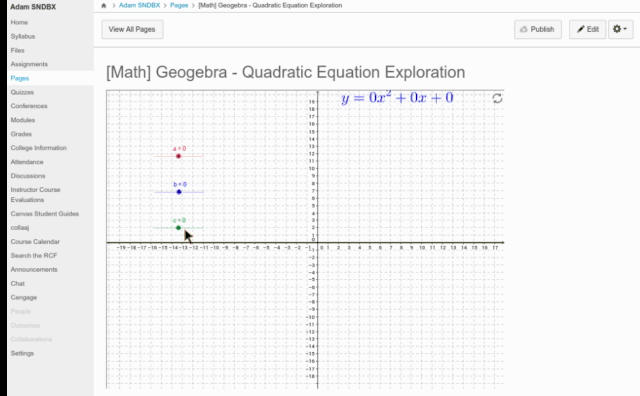Open Course Calendar link
Image resolution: width=640 pixels, height=396 pixels.
click(35, 242)
